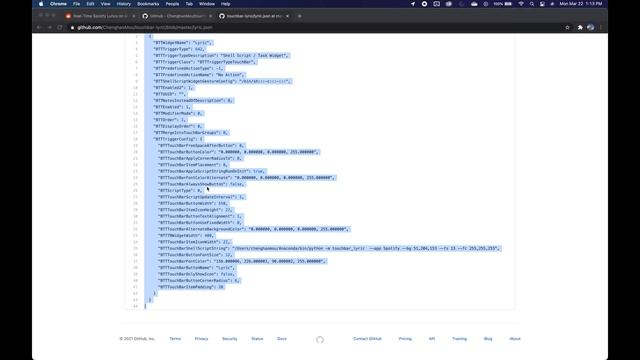Open the Training footer link
Viewport: 640px width, 360px height.
pyautogui.click(x=459, y=339)
